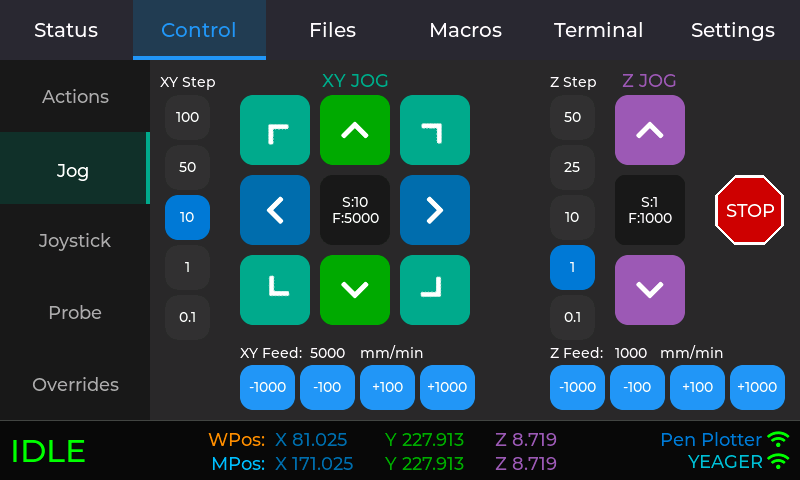Viewport: 800px width, 480px height.
Task: Jog Y axis down with green arrow
Action: click(355, 290)
